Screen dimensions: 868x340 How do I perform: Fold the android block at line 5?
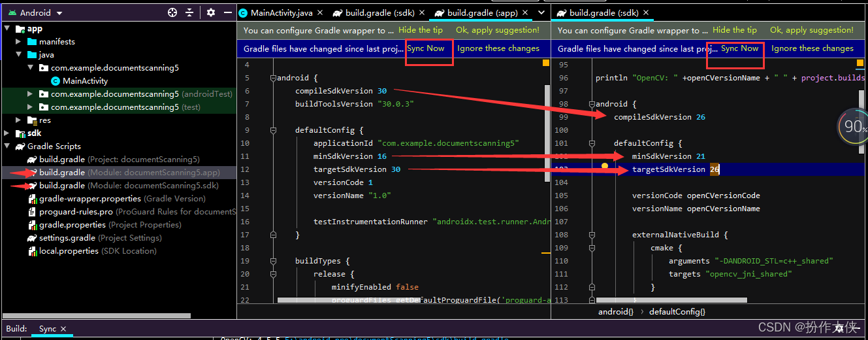click(272, 78)
